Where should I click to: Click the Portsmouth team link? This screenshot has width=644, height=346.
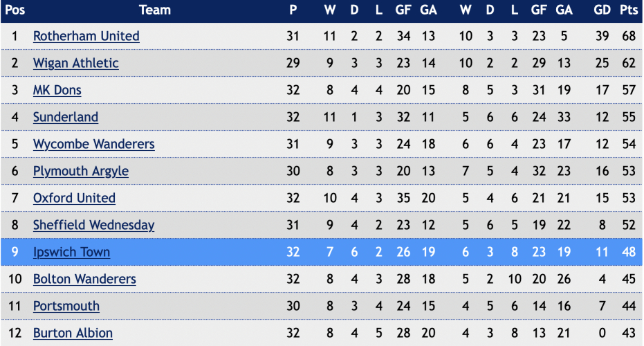coord(66,306)
